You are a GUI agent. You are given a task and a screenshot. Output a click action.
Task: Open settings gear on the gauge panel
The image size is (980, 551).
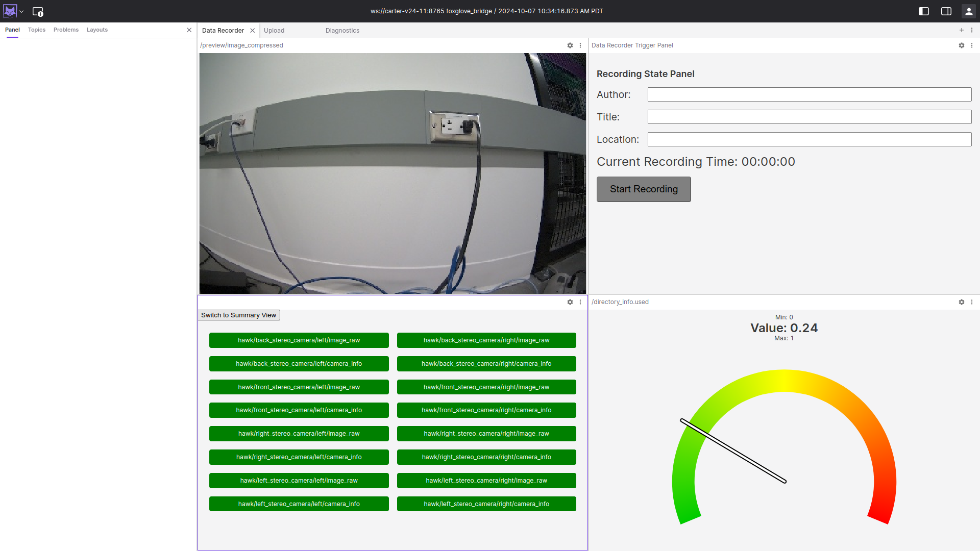click(x=962, y=302)
